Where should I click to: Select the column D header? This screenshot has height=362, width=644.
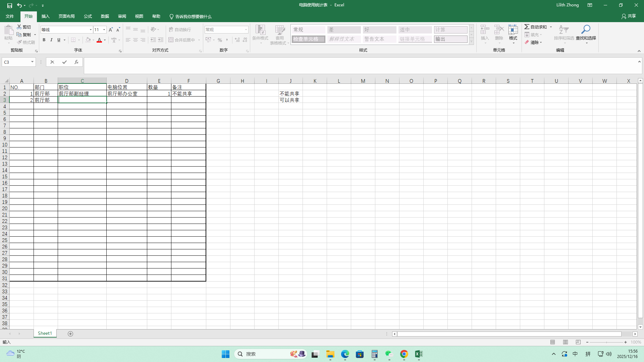coord(126,81)
